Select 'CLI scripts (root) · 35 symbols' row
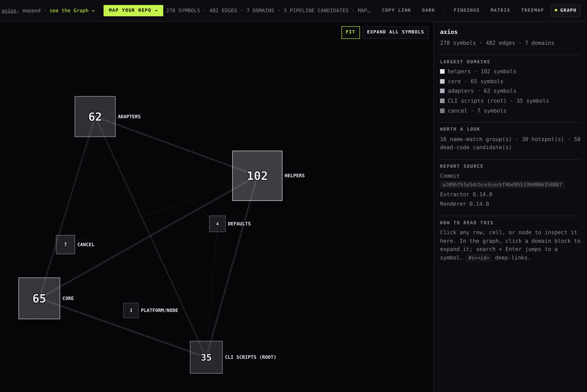Image resolution: width=587 pixels, height=392 pixels. [510, 101]
